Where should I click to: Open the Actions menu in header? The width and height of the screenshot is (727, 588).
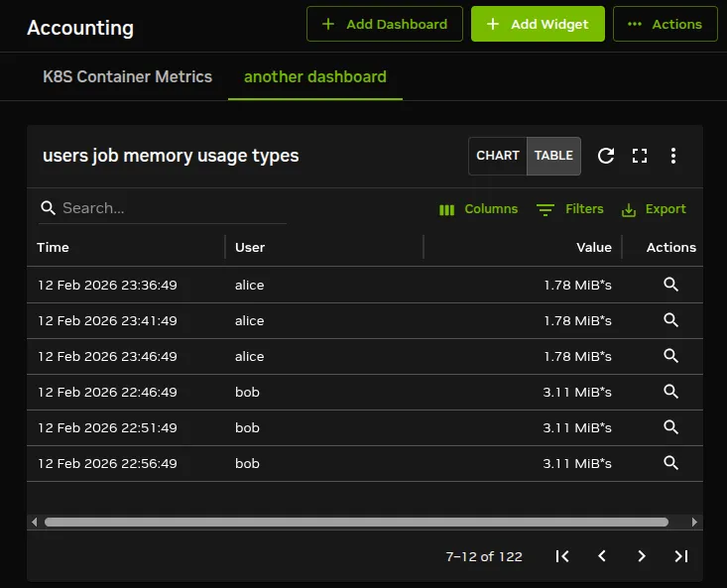tap(665, 24)
